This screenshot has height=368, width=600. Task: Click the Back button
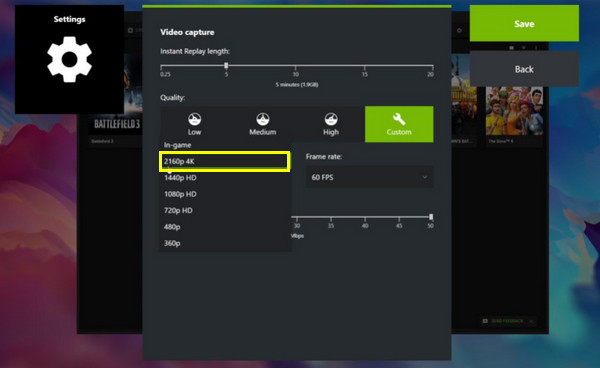(524, 69)
